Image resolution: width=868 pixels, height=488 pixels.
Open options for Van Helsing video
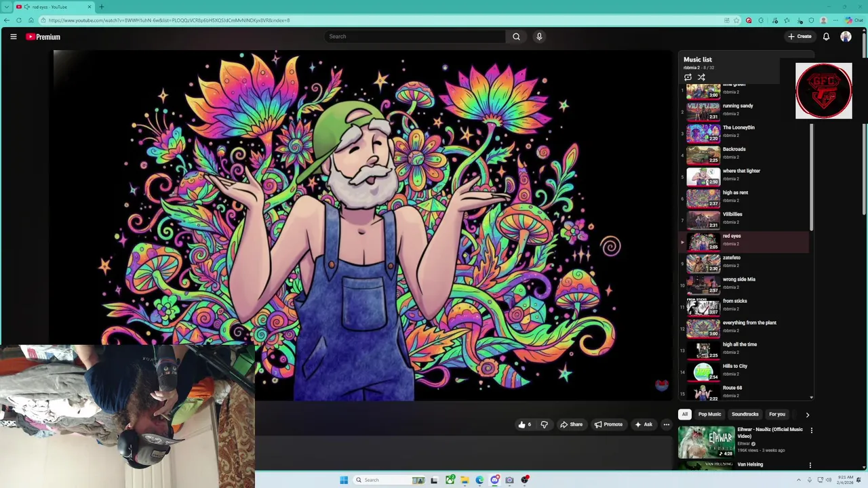[810, 465]
